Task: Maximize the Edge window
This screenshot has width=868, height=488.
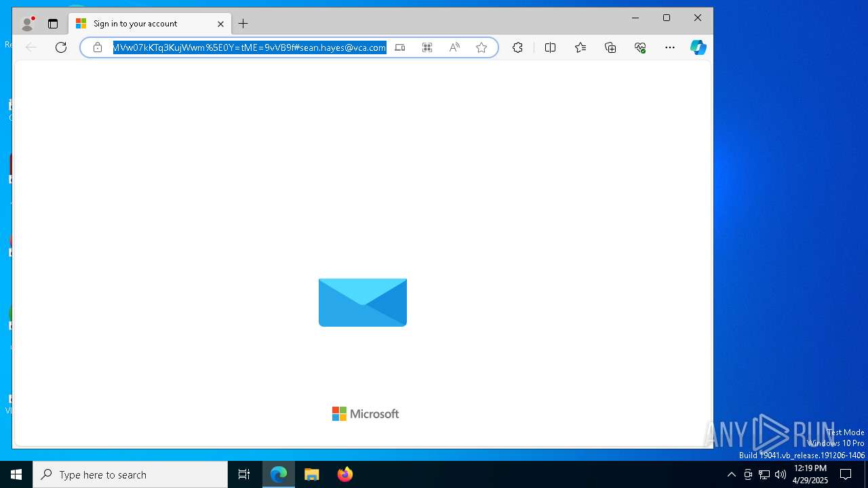Action: coord(667,18)
